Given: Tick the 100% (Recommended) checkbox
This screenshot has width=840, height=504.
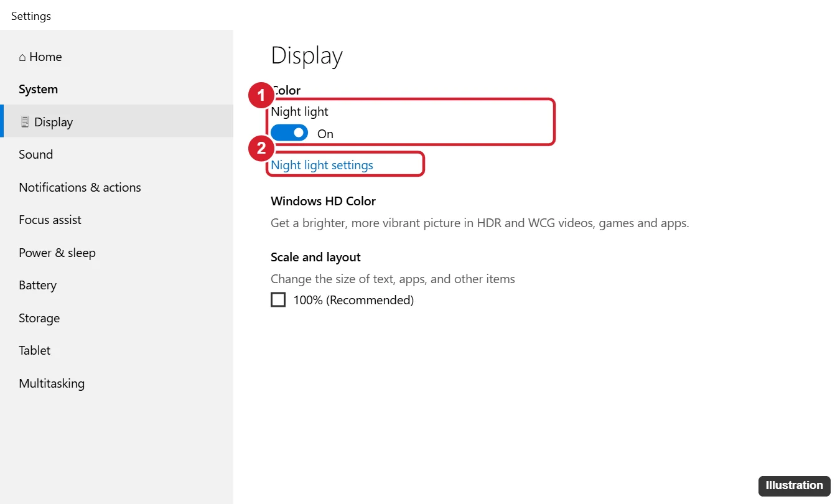Looking at the screenshot, I should pos(278,300).
